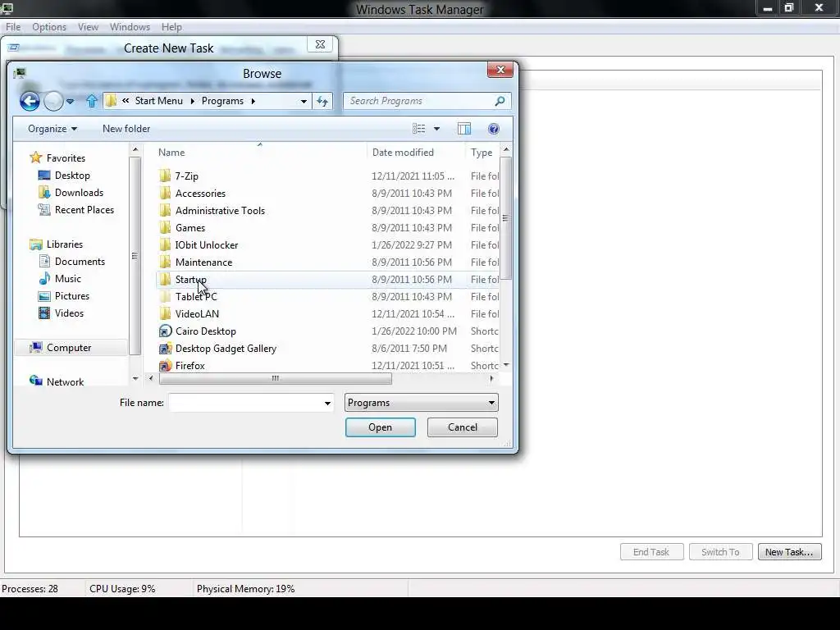Toggle the preview pane icon
This screenshot has height=630, width=840.
(464, 129)
